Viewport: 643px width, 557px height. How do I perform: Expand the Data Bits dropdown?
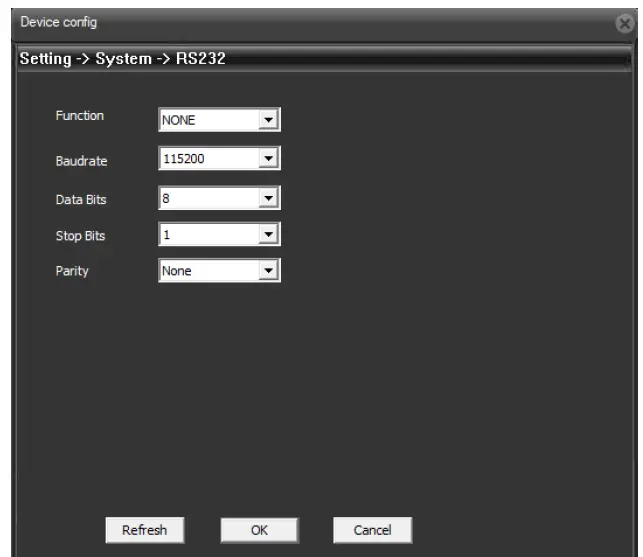(x=219, y=198)
